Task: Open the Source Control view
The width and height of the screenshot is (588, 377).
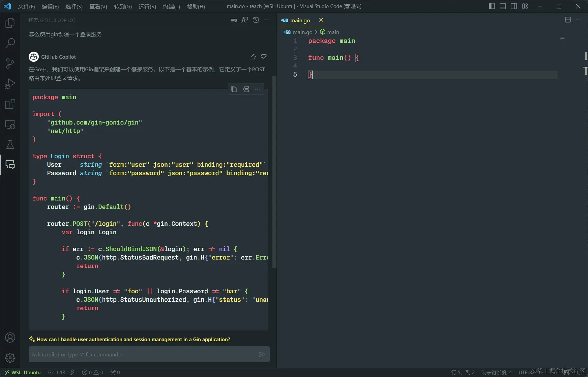Action: click(x=10, y=63)
